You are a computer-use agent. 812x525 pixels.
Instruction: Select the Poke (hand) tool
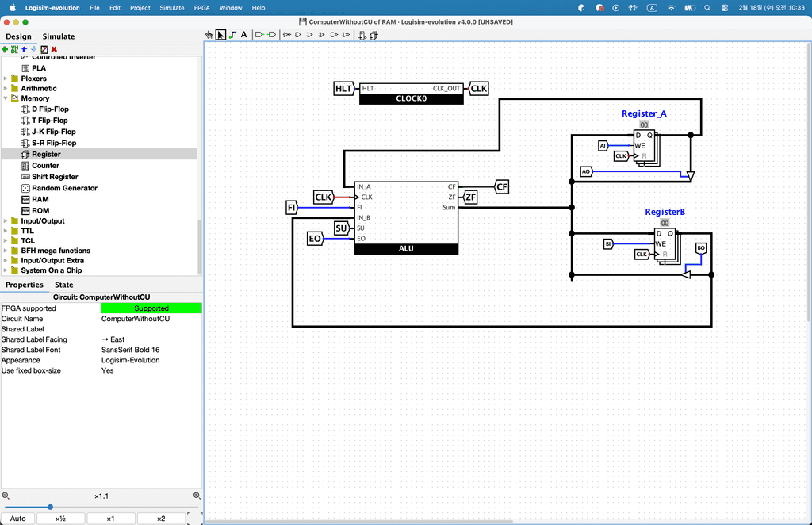[209, 35]
